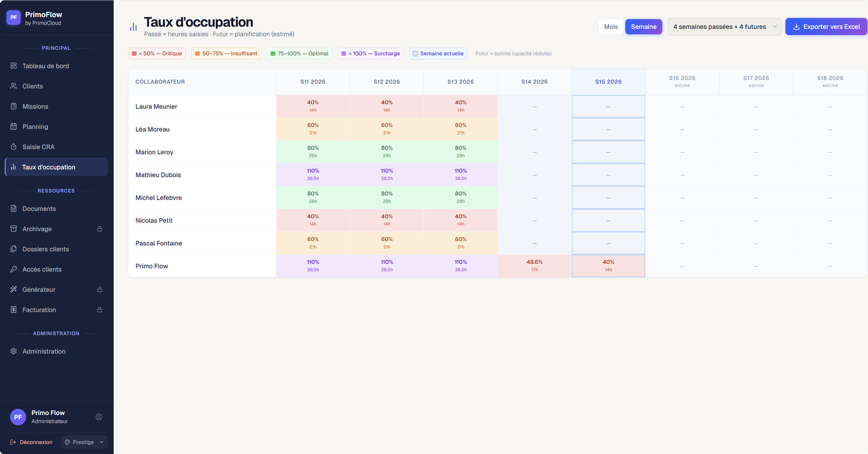The width and height of the screenshot is (868, 454).
Task: Open the Prestige theme dropdown
Action: pos(84,442)
